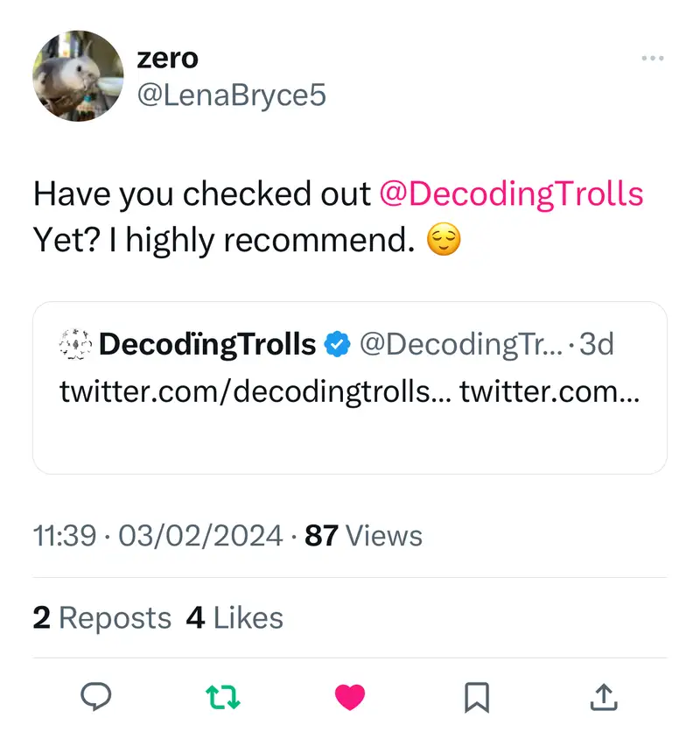700x739 pixels.
Task: Show the 4 Likes list
Action: pyautogui.click(x=235, y=618)
